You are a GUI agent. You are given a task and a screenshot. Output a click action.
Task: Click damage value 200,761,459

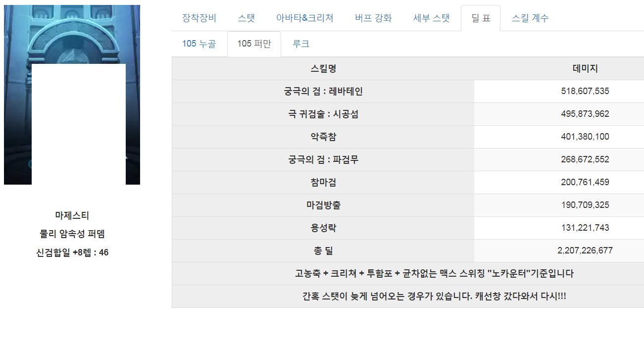pos(585,183)
